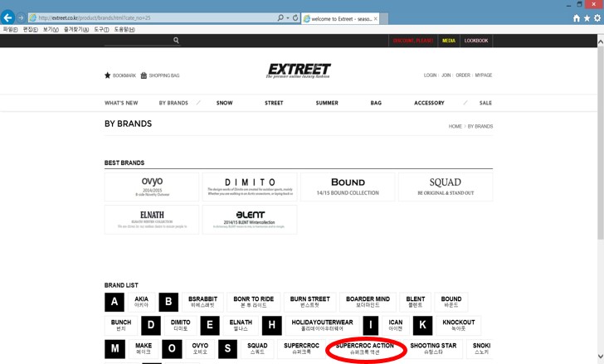Select letter H brand index tile

(x=272, y=326)
